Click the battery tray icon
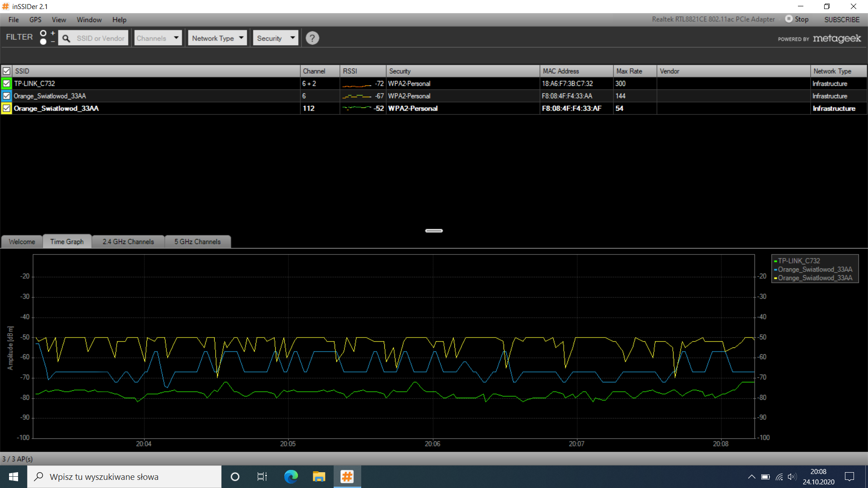868x488 pixels. pos(765,477)
